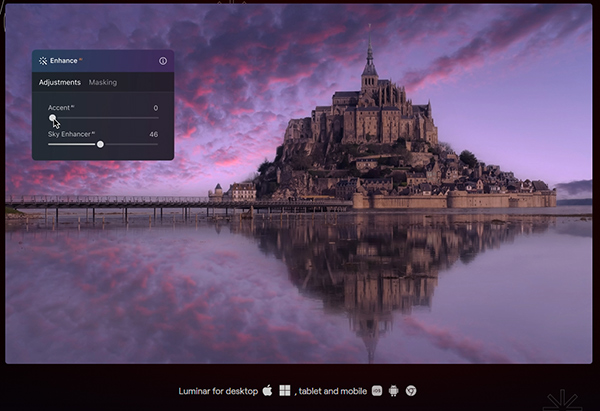Click the Enhance sparkle icon in panel header
The height and width of the screenshot is (411, 600).
point(43,61)
